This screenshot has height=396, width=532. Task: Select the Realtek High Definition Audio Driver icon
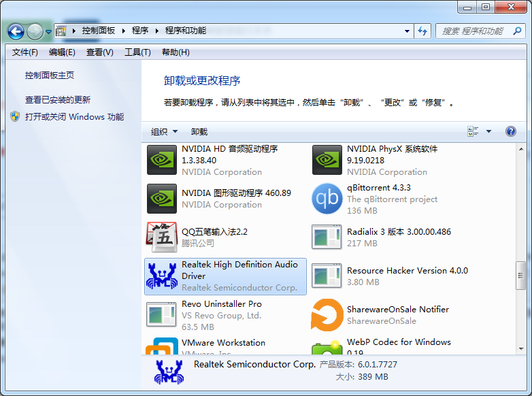pos(162,276)
